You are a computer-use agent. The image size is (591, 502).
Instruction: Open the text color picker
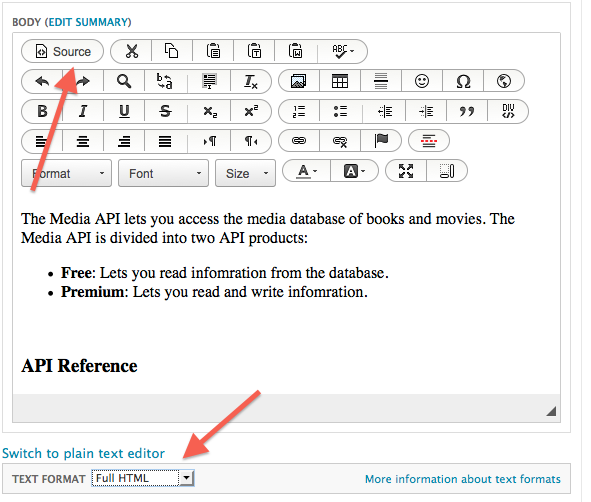307,171
